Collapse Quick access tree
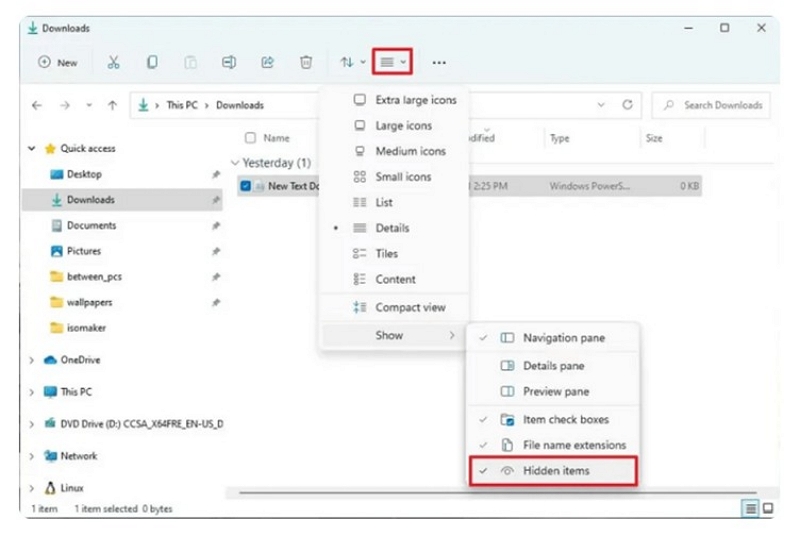 click(x=32, y=148)
